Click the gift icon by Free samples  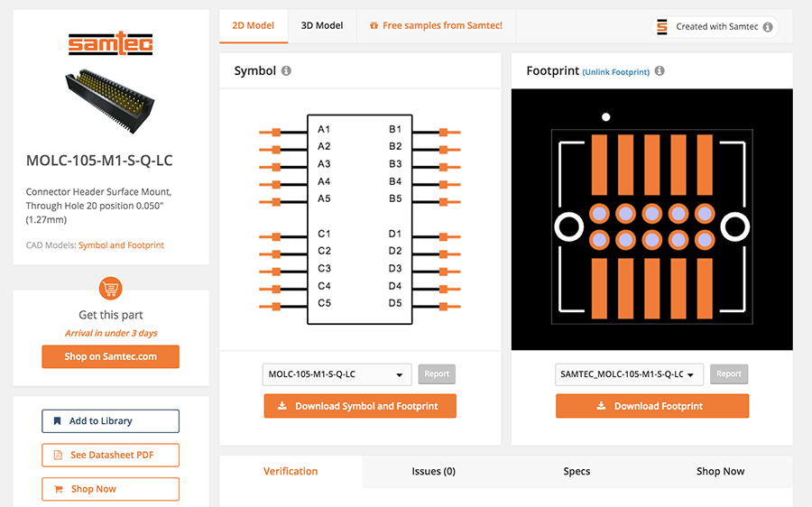coord(374,26)
